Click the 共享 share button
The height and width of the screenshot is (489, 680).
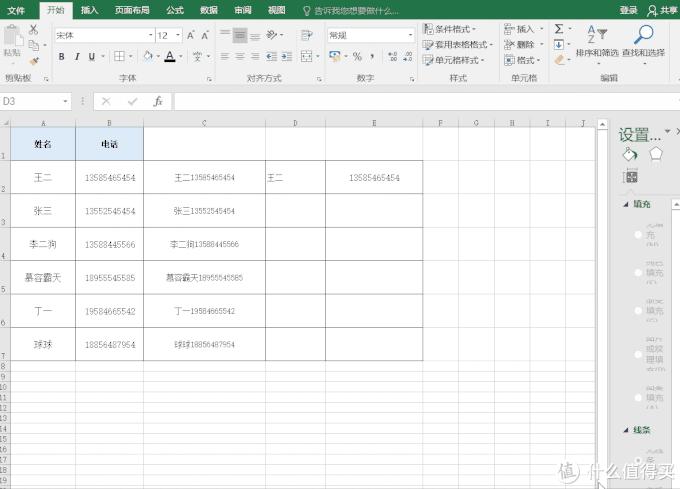pyautogui.click(x=662, y=10)
